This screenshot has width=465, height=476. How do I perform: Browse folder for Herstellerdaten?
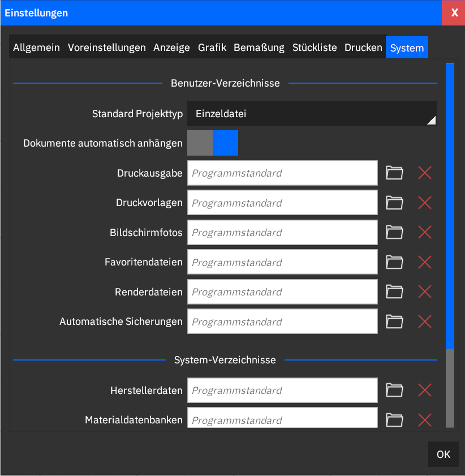coord(395,391)
